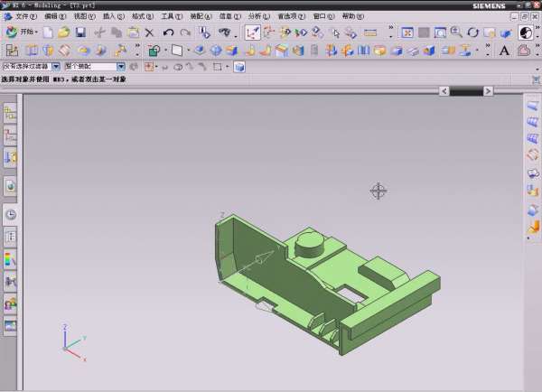Image resolution: width=542 pixels, height=392 pixels.
Task: Click the Undo arrow icon
Action: [167, 33]
